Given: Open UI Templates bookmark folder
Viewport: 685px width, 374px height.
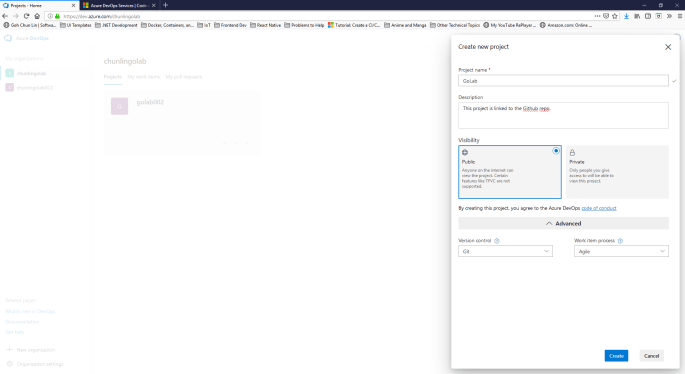Looking at the screenshot, I should coord(76,25).
